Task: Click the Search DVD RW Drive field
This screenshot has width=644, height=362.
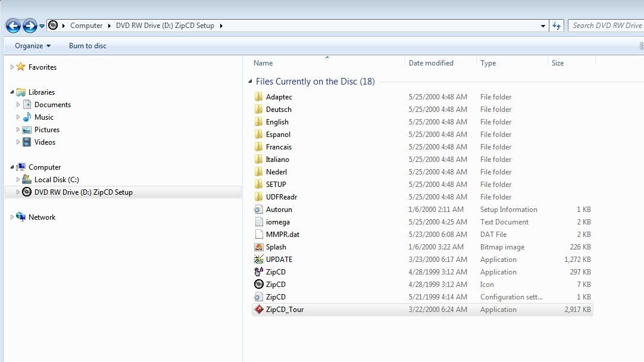Action: (x=607, y=26)
